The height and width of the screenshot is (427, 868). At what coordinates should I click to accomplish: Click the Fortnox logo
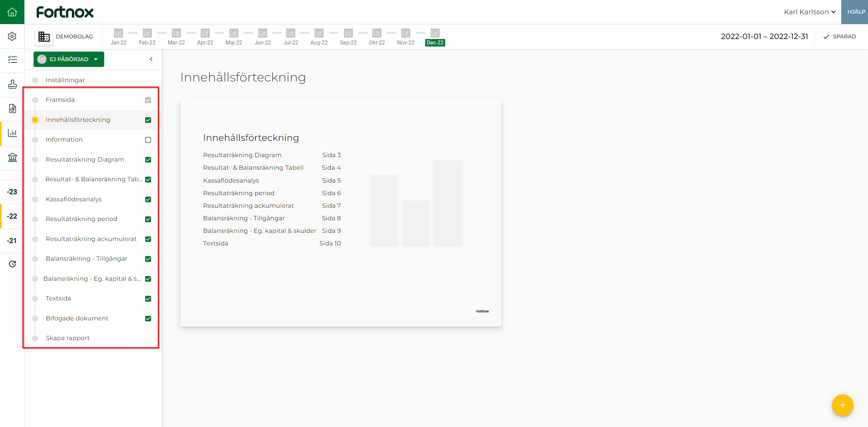(x=65, y=12)
